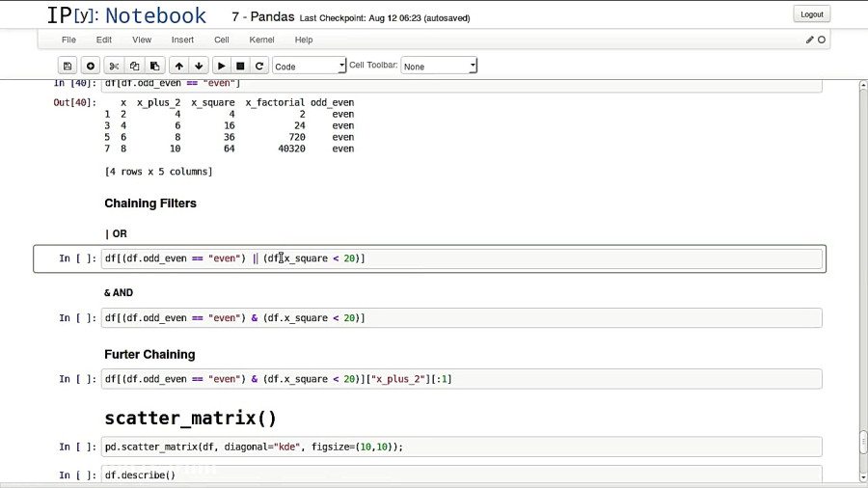
Task: Click the pencil edit-mode indicator icon
Action: (810, 40)
